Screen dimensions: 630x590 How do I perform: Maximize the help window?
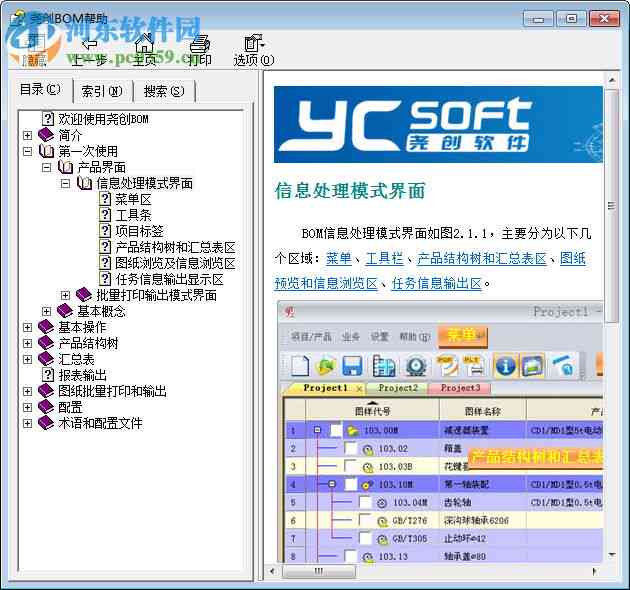click(572, 19)
